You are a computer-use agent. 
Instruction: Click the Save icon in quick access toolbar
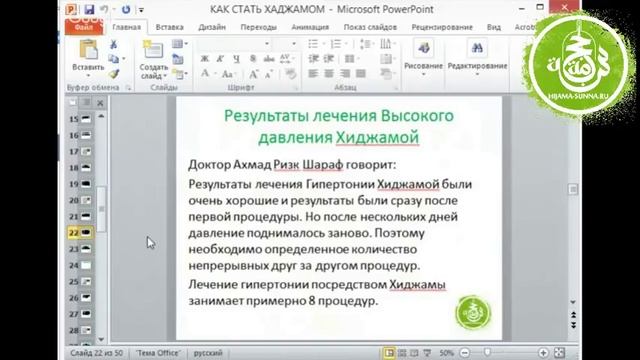tap(89, 9)
